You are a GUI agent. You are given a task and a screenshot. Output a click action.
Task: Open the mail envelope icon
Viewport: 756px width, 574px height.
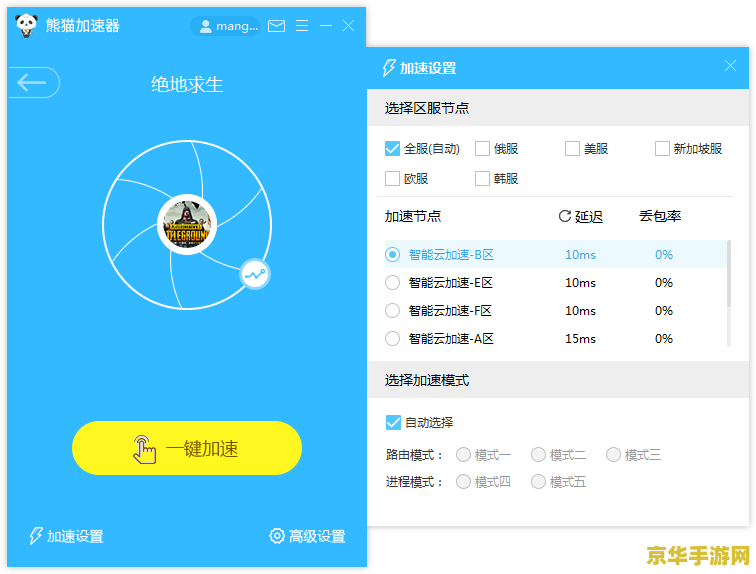point(276,26)
